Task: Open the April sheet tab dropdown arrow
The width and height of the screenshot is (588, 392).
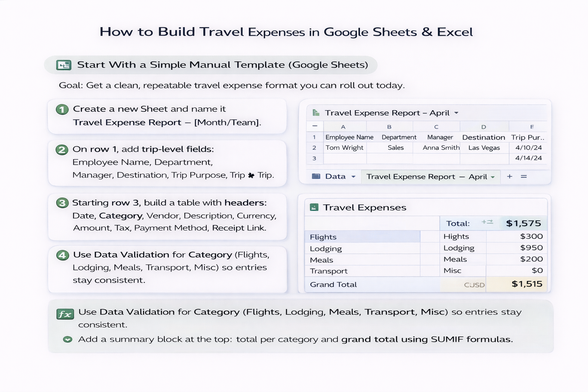Action: coord(493,177)
